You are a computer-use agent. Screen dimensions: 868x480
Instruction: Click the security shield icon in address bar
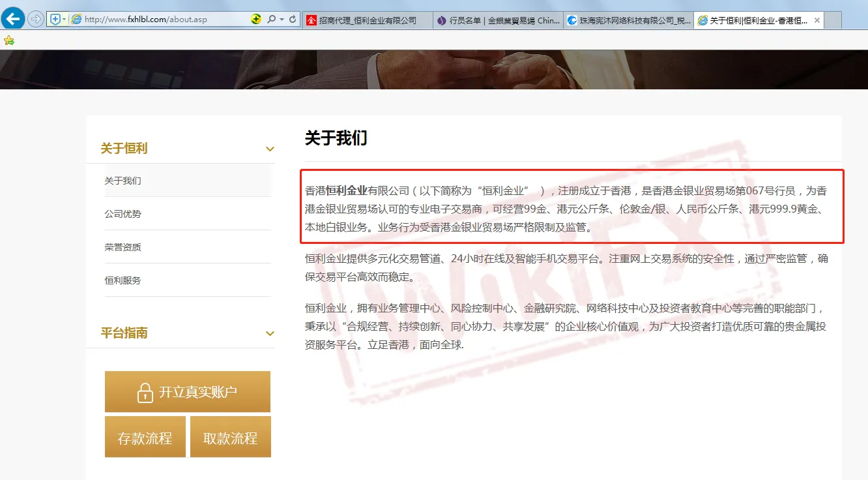click(55, 20)
